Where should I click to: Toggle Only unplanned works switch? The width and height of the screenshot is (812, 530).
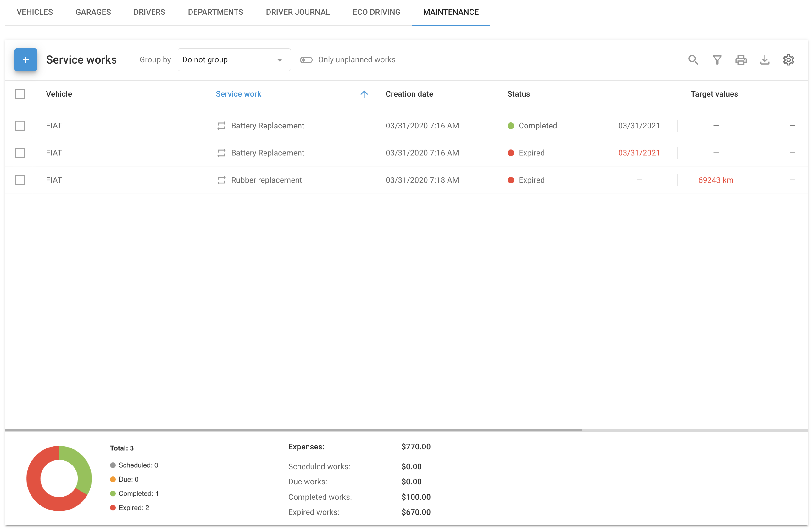(x=306, y=60)
